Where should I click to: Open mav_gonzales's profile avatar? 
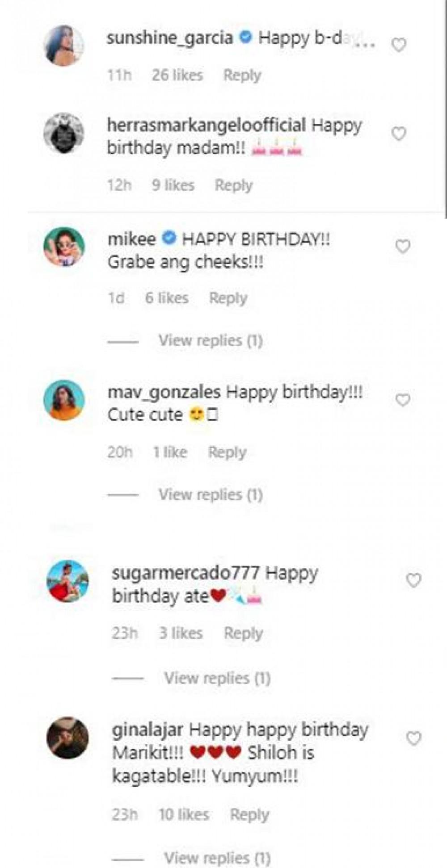64,400
